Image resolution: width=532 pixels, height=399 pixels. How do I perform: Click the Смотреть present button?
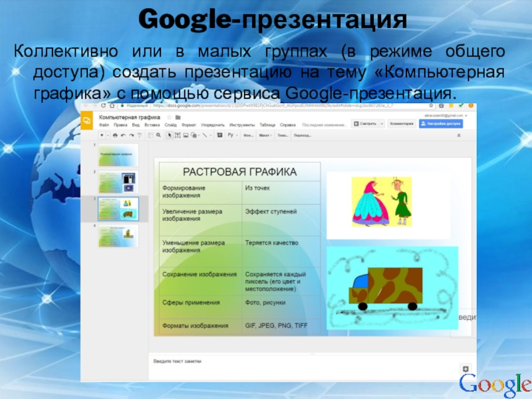[x=365, y=124]
